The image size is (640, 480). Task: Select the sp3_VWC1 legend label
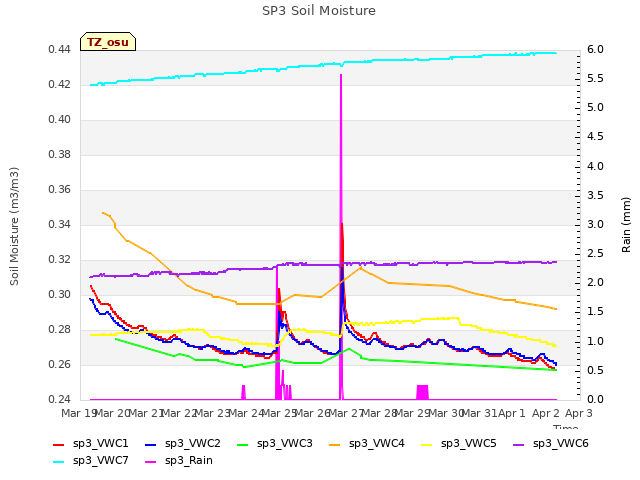click(100, 444)
